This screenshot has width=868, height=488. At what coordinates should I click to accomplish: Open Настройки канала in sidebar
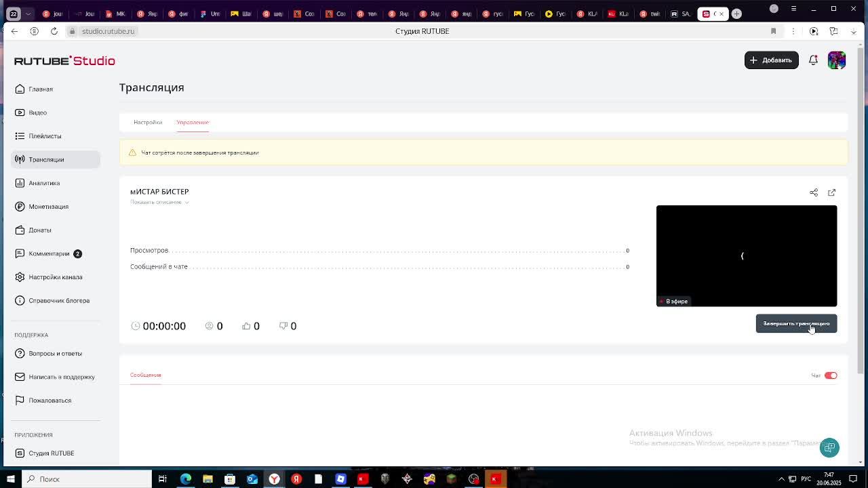coord(56,277)
